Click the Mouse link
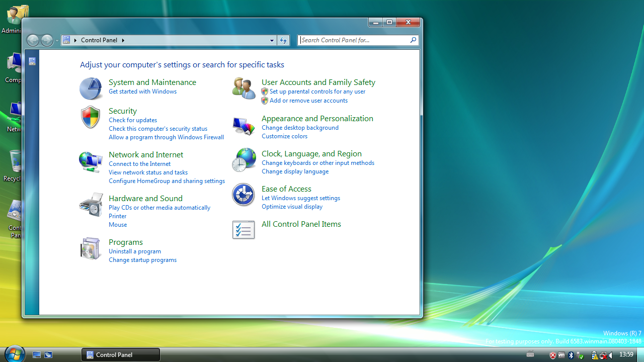The width and height of the screenshot is (644, 362). [x=118, y=225]
